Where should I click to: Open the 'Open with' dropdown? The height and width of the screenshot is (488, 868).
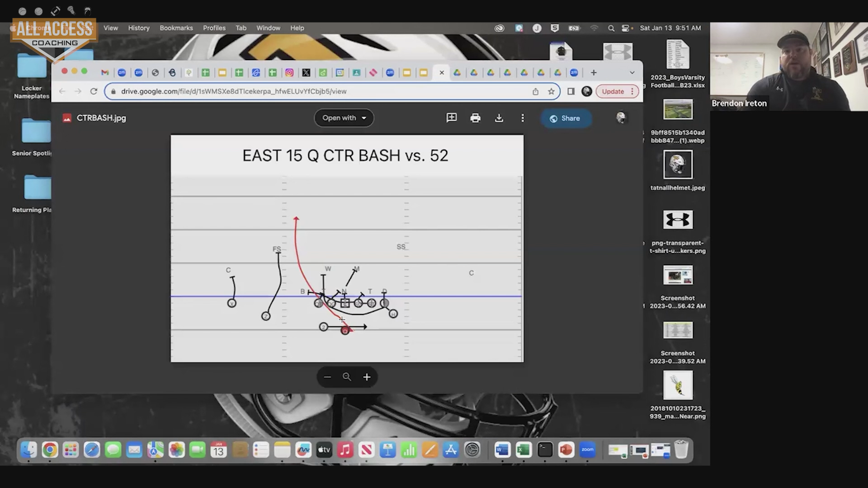(x=344, y=118)
